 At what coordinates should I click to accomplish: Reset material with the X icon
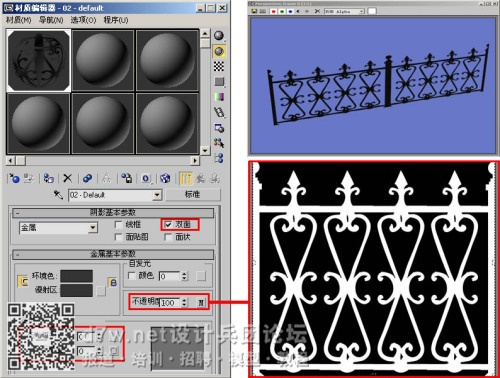coord(68,178)
